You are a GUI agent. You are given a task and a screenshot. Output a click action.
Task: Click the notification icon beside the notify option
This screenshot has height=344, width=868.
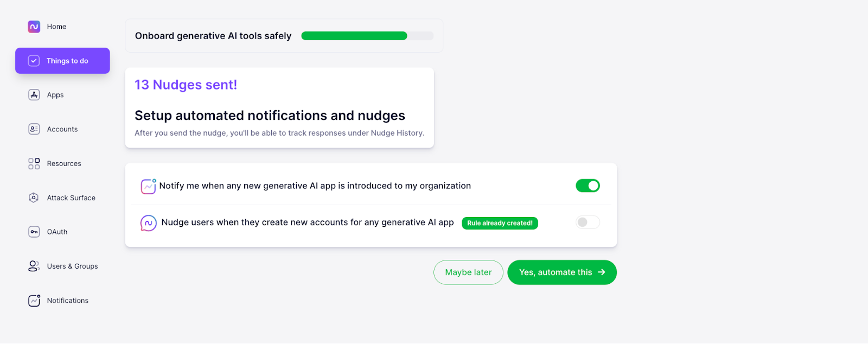pyautogui.click(x=147, y=186)
